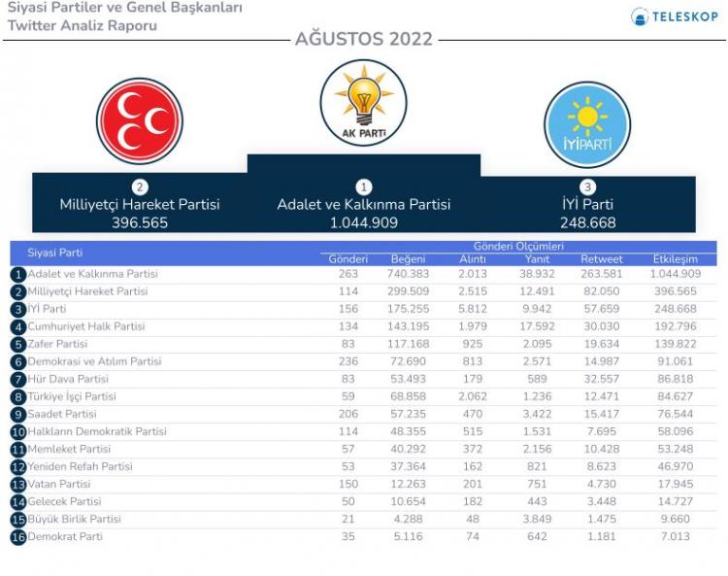Click the Siyasi Parti column header

(54, 253)
